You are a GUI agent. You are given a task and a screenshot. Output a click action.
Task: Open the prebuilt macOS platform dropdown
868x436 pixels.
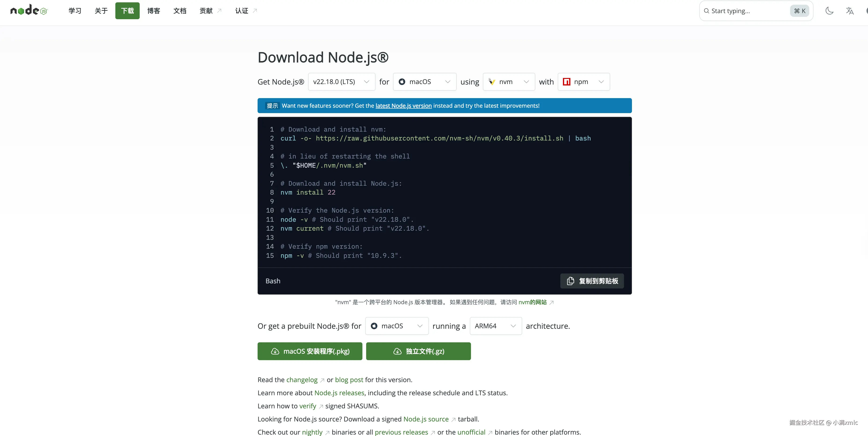397,326
